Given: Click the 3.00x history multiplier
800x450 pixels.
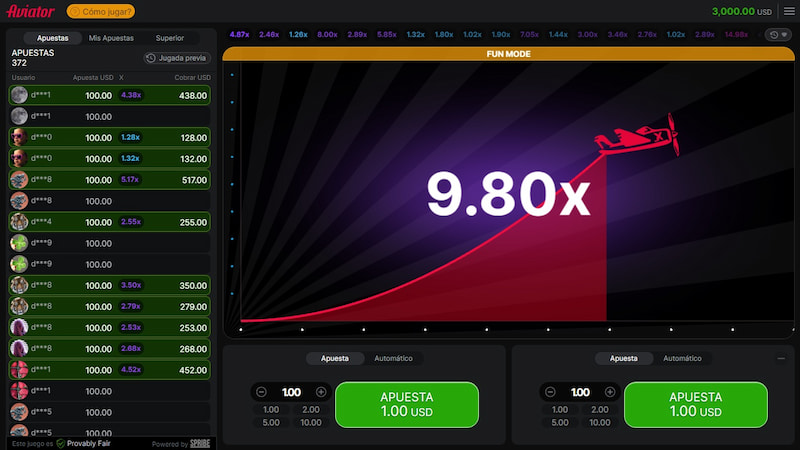Looking at the screenshot, I should click(587, 35).
